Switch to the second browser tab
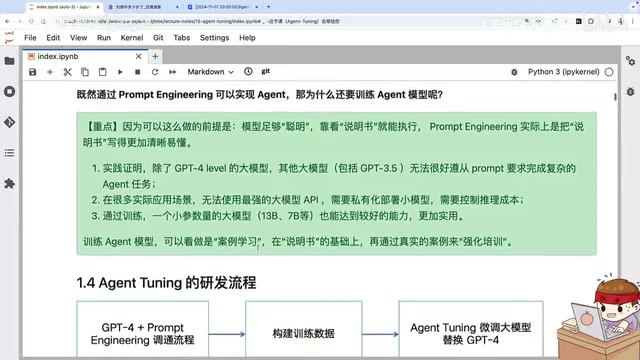Screen dimensions: 640x360 (143, 7)
